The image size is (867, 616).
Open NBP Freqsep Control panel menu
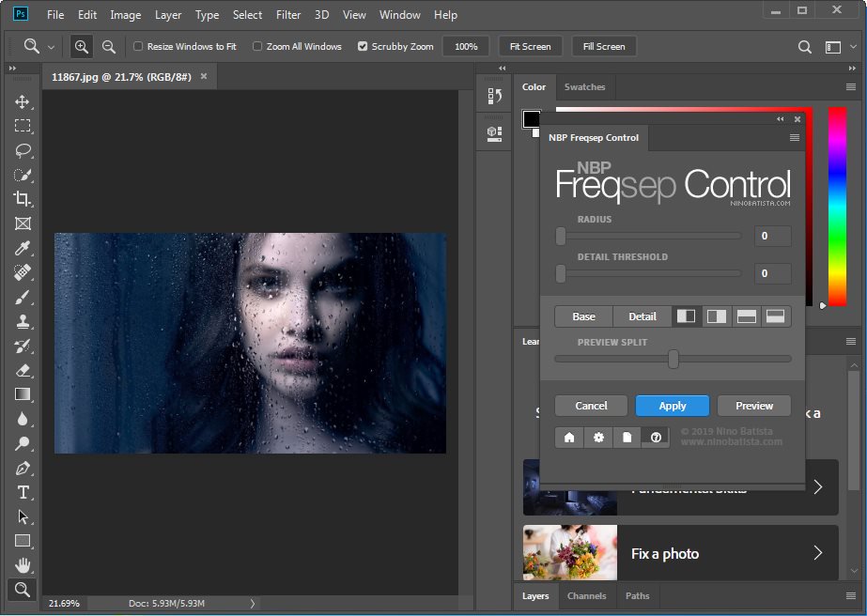pos(795,138)
